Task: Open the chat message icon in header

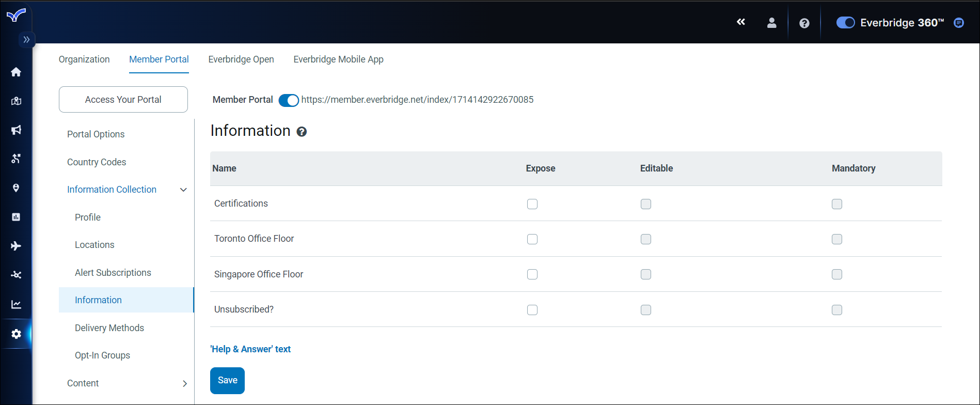Action: tap(959, 23)
